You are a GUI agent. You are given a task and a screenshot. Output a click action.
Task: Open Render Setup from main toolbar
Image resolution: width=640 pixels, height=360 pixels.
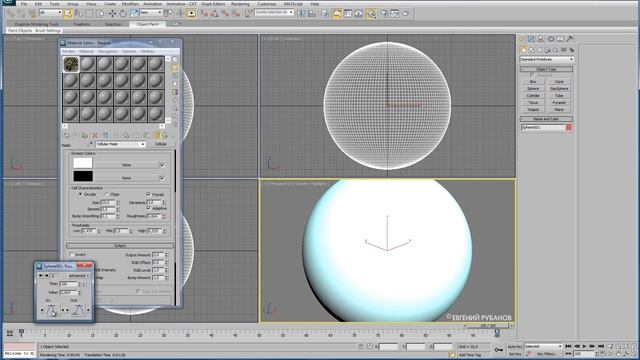(384, 13)
